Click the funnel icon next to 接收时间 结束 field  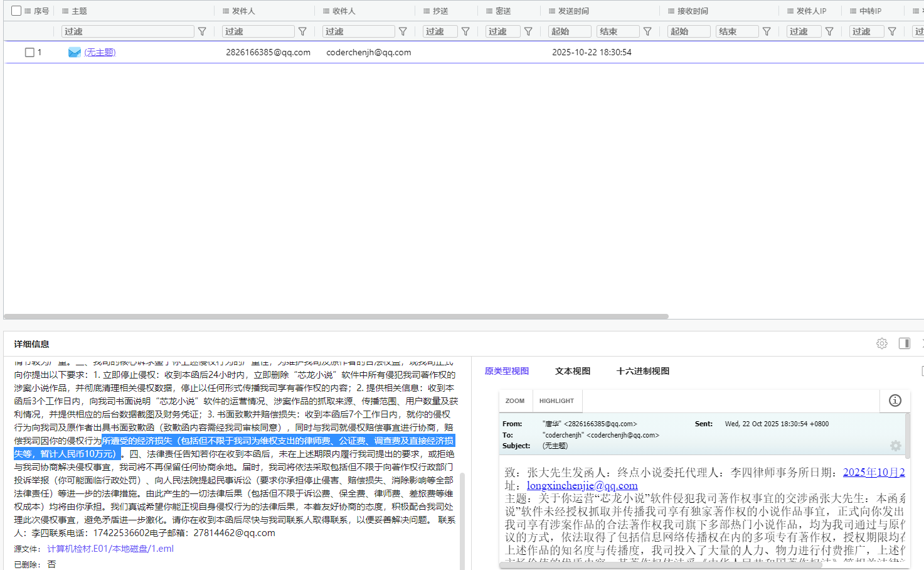click(767, 31)
